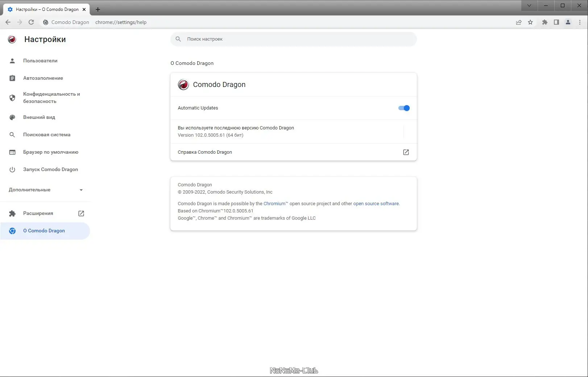
Task: Open Автозаполнение settings section
Action: (45, 78)
